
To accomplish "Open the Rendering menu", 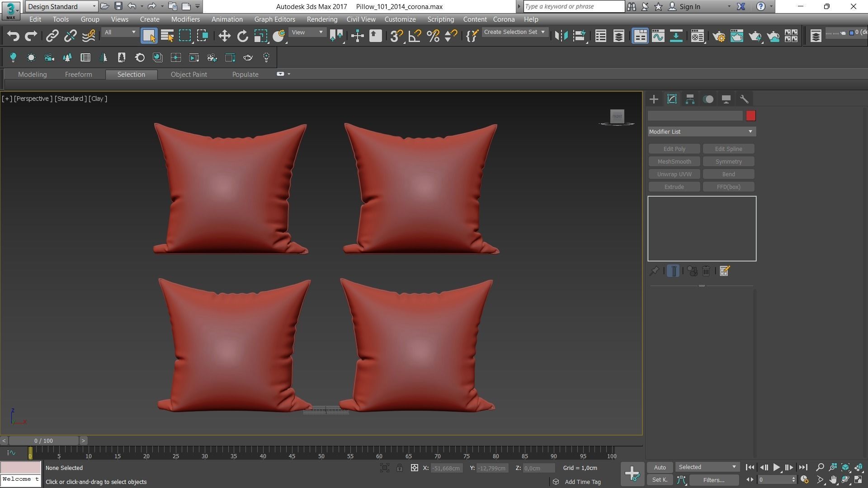I will [x=322, y=19].
